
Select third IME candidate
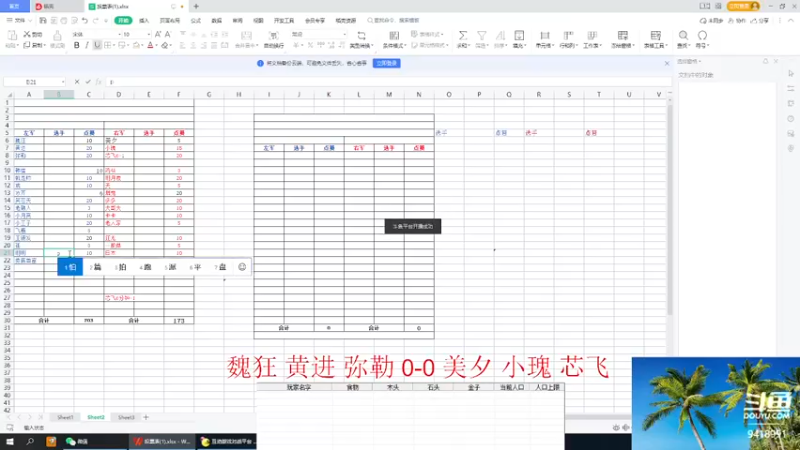tap(121, 267)
